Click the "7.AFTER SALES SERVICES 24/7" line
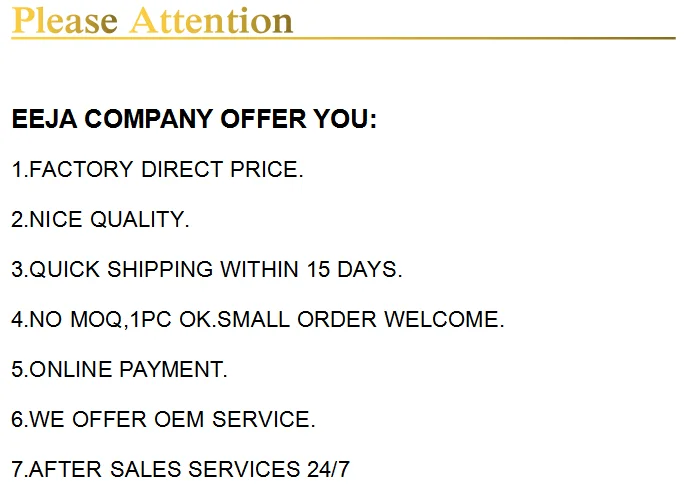Image resolution: width=688 pixels, height=493 pixels. pyautogui.click(x=181, y=470)
